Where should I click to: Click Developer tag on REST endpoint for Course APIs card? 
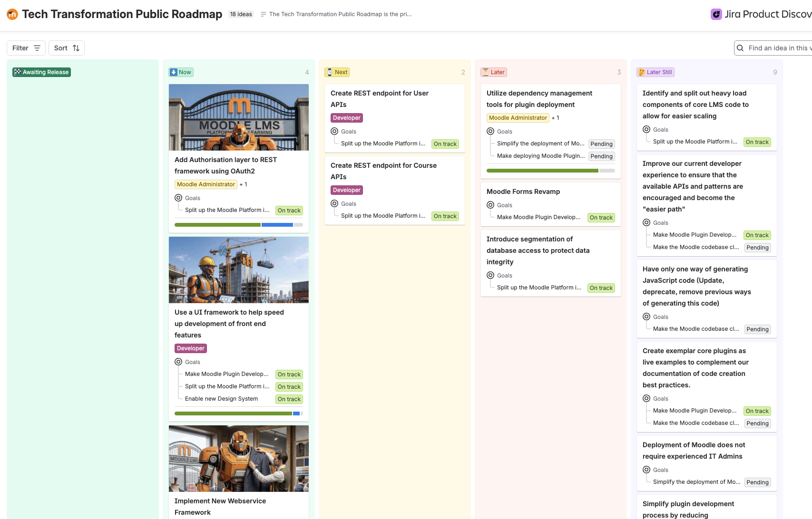[x=347, y=190]
